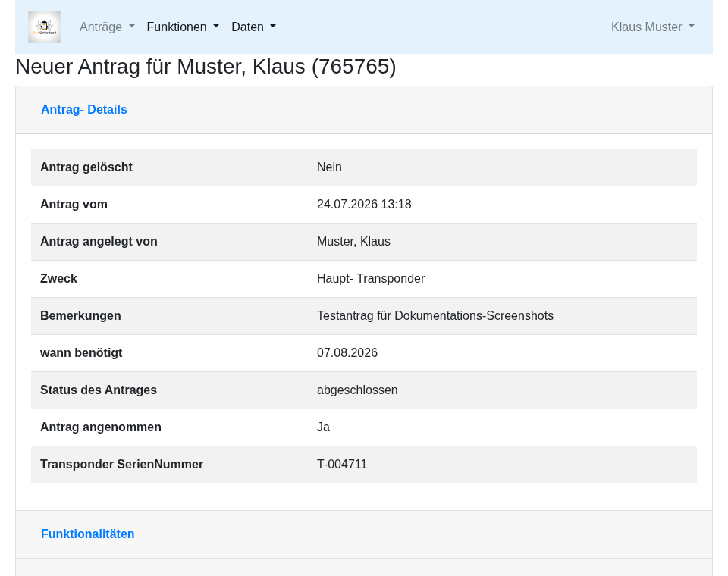The height and width of the screenshot is (576, 728).
Task: Click the serial number 'T-004711'
Action: tap(342, 464)
